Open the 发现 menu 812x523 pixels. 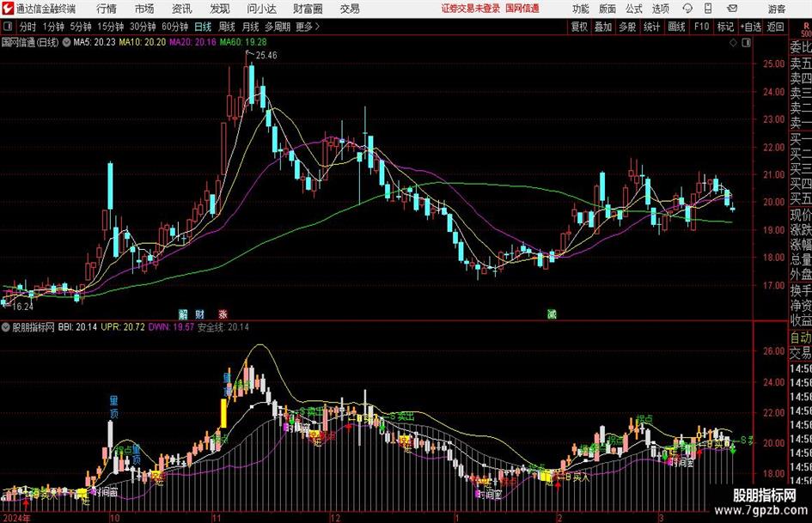[x=220, y=9]
